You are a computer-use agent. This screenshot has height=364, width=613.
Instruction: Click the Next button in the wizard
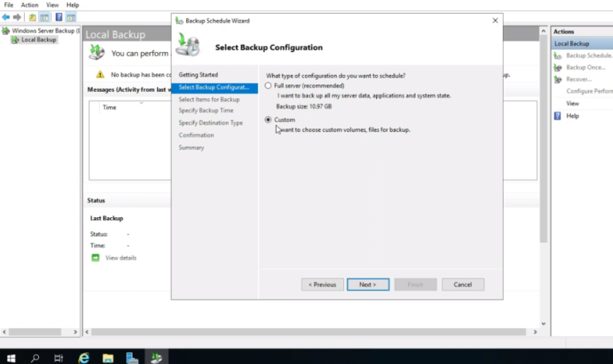(367, 284)
